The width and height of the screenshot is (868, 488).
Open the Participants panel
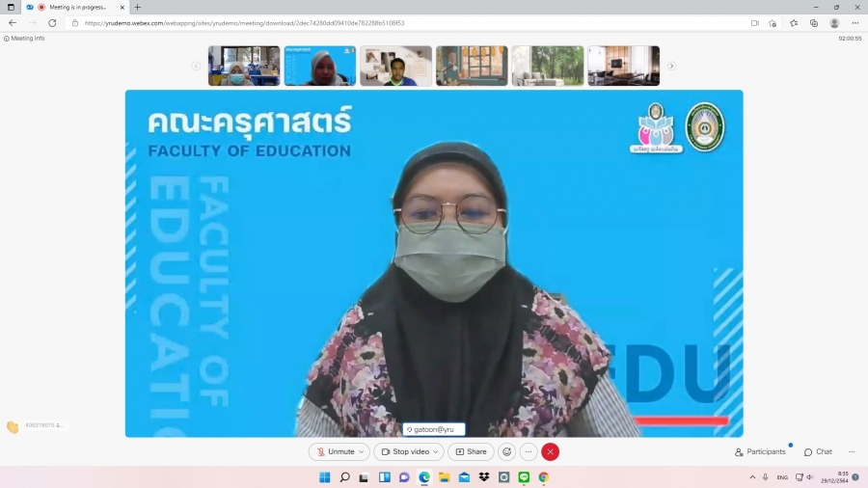pyautogui.click(x=760, y=451)
